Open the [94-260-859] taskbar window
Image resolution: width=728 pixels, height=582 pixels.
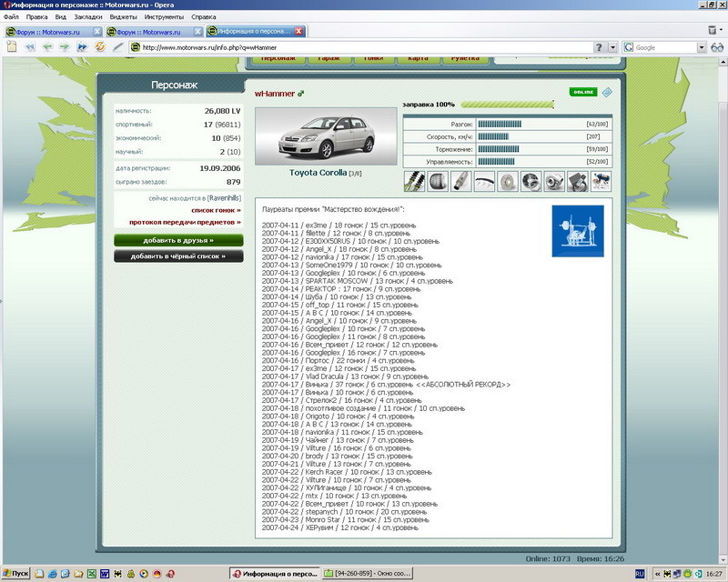click(x=368, y=574)
